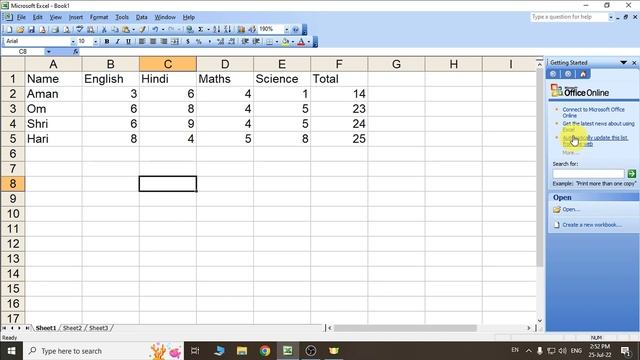Open the Zoom percentage dropdown
This screenshot has width=640, height=360.
(287, 29)
